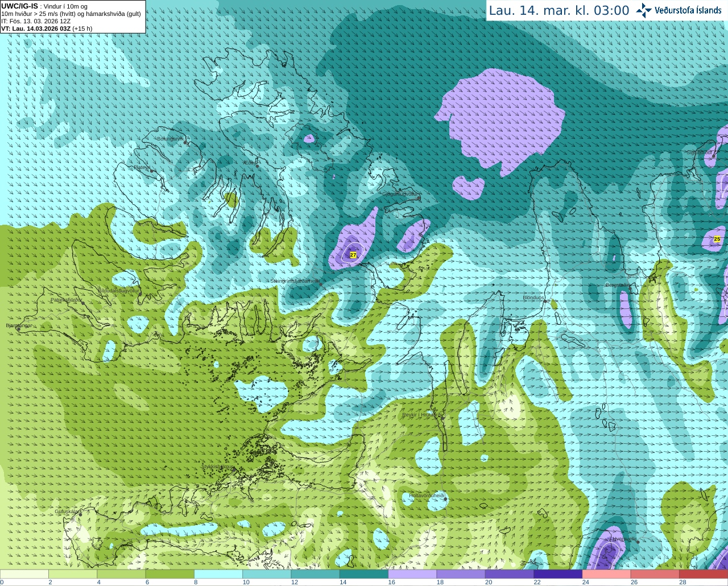Click the 26–28 m/s legend swatch
The image size is (728, 586).
click(655, 574)
